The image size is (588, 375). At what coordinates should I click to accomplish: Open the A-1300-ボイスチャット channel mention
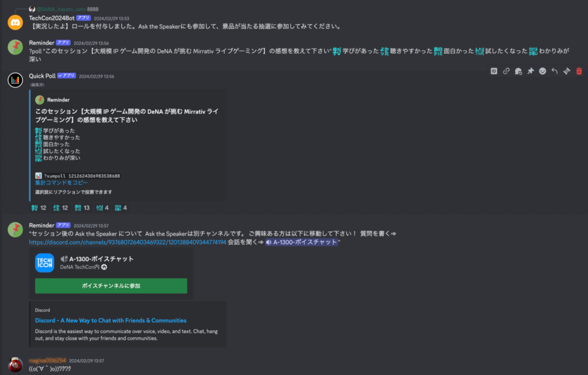pyautogui.click(x=302, y=242)
